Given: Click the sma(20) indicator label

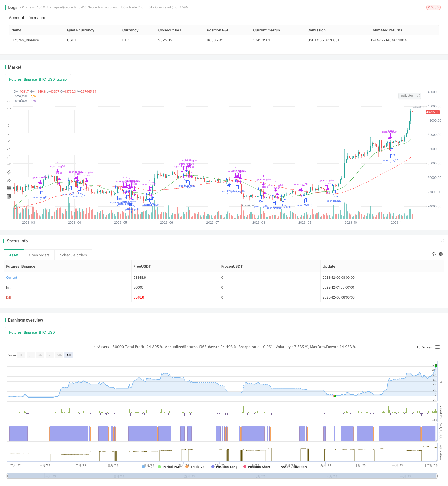Looking at the screenshot, I should pos(21,96).
